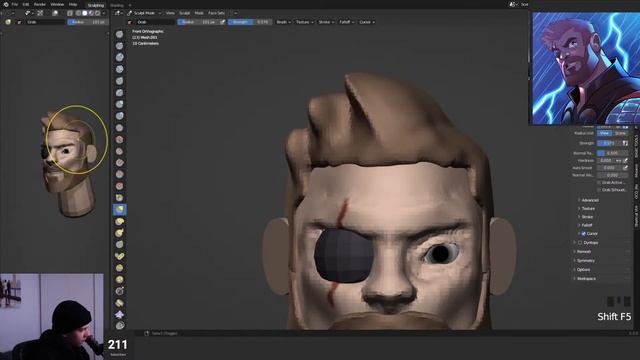Toggle radius pressure sensitivity in header
Image resolution: width=640 pixels, height=360 pixels.
pos(222,22)
